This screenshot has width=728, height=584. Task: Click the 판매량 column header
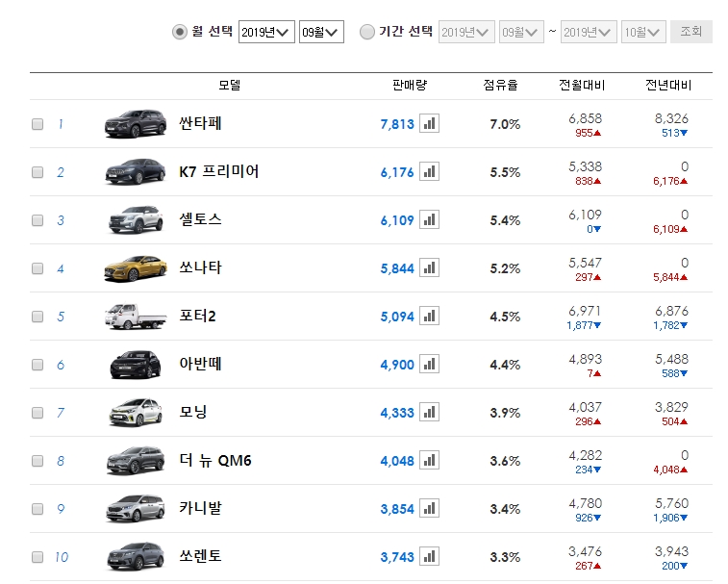(x=410, y=85)
